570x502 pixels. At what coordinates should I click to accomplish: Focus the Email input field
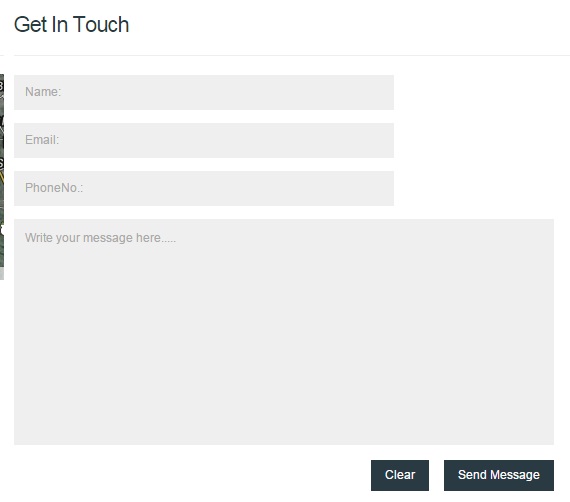204,140
